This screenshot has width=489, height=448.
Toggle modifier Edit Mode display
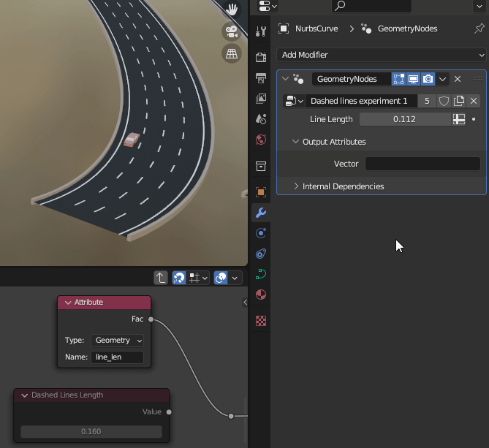398,79
